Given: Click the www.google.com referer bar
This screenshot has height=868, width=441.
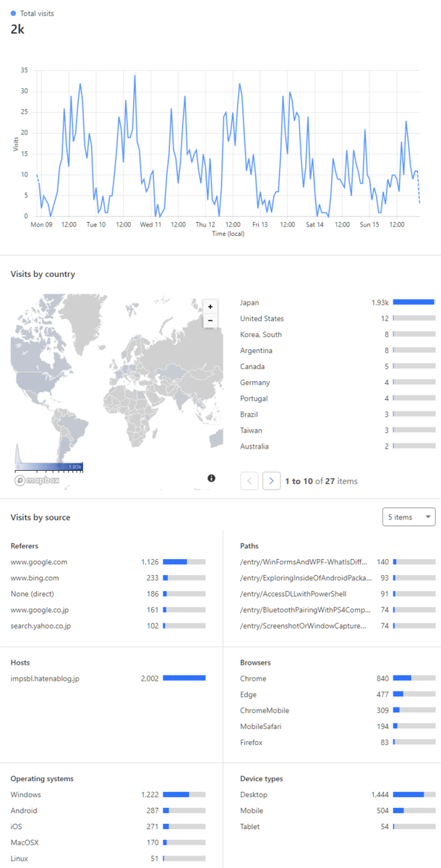Looking at the screenshot, I should (184, 561).
